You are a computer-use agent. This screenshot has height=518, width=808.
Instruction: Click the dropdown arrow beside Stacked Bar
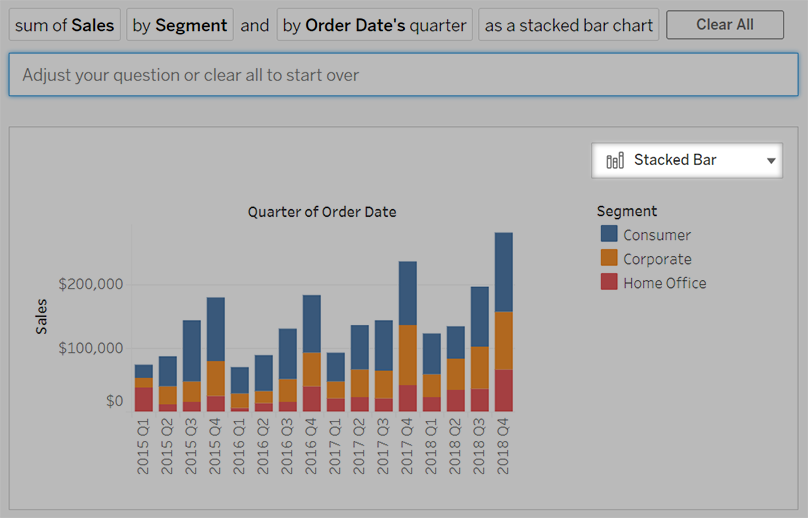771,161
